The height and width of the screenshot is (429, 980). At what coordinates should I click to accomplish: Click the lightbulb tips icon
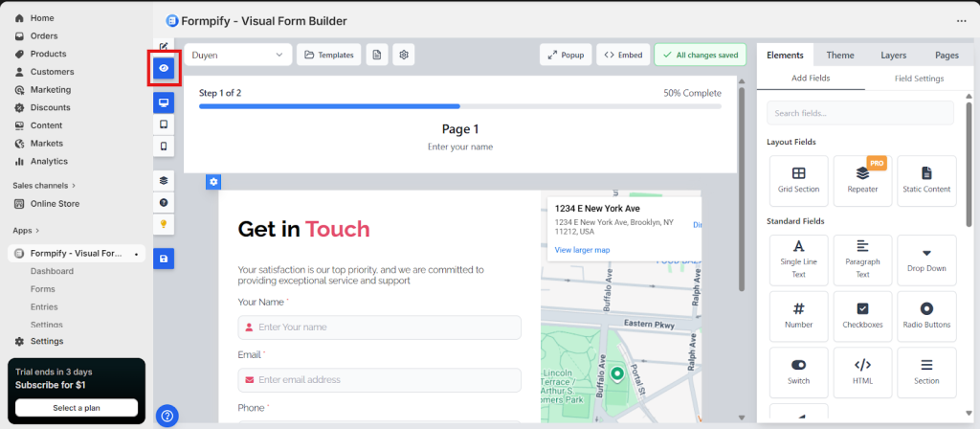click(x=164, y=224)
